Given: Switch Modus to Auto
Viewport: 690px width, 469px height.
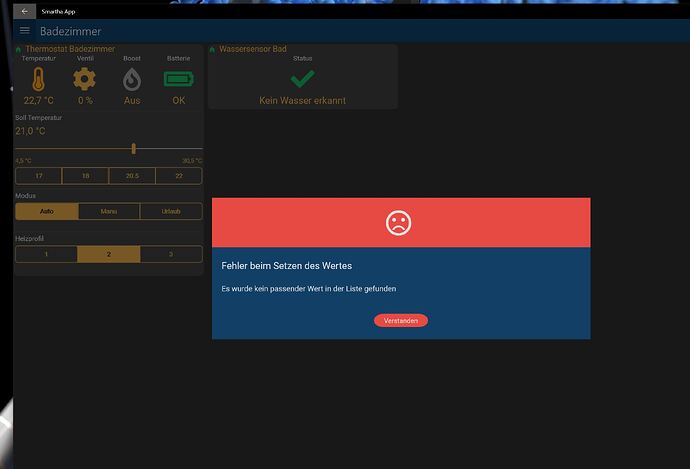Looking at the screenshot, I should tap(46, 211).
